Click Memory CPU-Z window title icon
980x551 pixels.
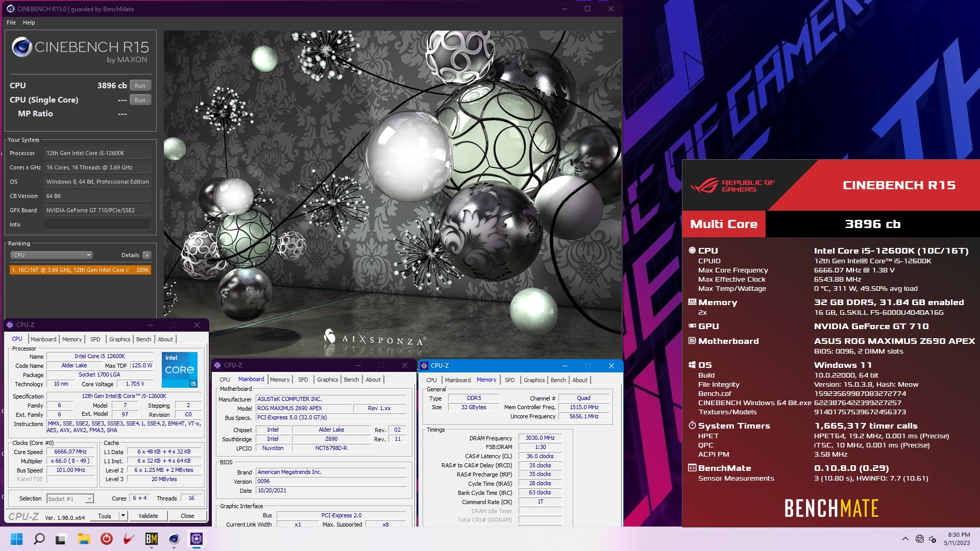[424, 366]
